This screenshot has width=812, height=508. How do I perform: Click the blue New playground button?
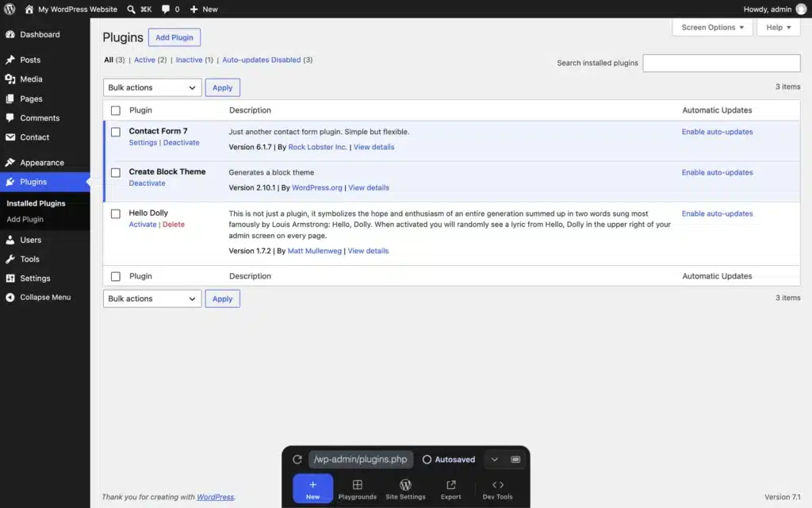click(x=312, y=488)
